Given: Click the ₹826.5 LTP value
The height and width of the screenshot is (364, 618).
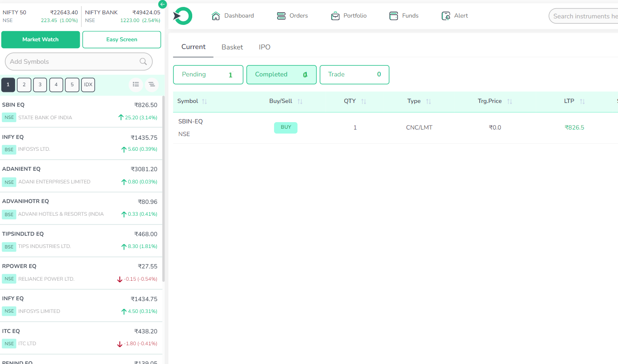Looking at the screenshot, I should pyautogui.click(x=574, y=127).
